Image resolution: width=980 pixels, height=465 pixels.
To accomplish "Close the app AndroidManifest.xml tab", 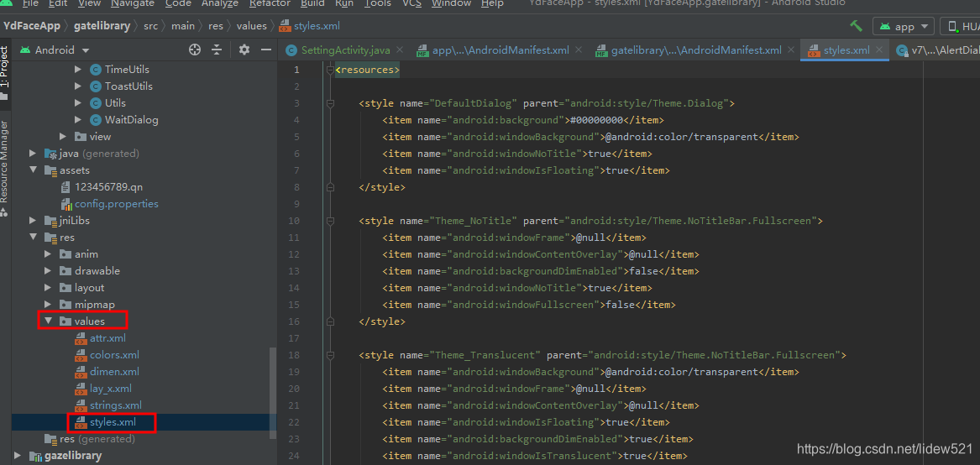I will click(x=578, y=50).
